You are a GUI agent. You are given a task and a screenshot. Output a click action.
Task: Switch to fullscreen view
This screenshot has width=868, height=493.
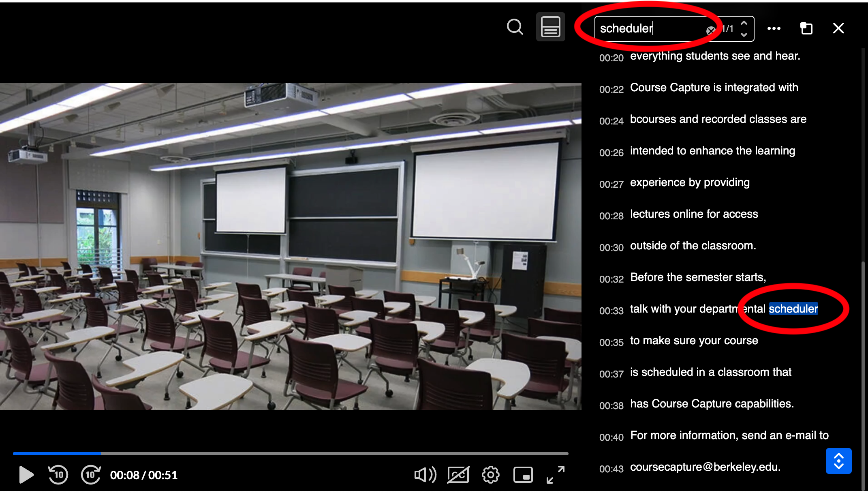[x=556, y=475]
